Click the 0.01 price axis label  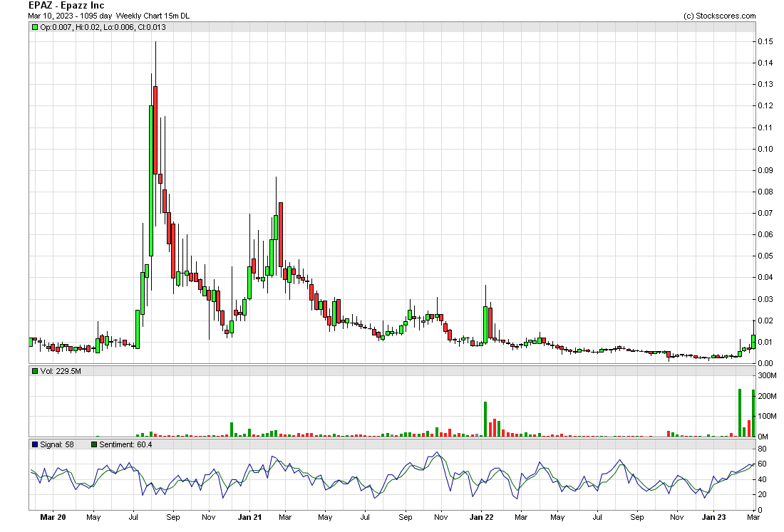(x=765, y=342)
